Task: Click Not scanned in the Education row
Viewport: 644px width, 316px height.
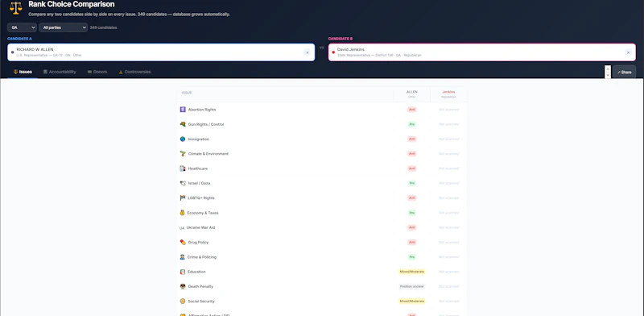Action: point(448,272)
